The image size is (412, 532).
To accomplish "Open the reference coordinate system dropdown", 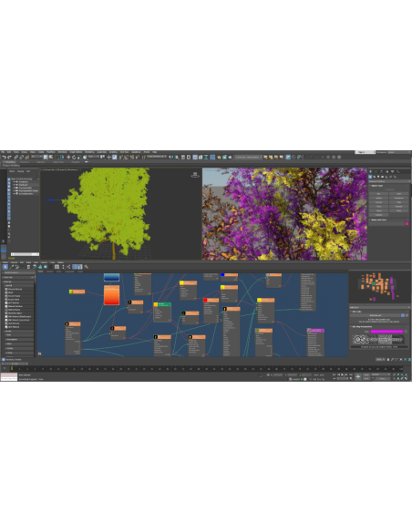I will [x=93, y=157].
